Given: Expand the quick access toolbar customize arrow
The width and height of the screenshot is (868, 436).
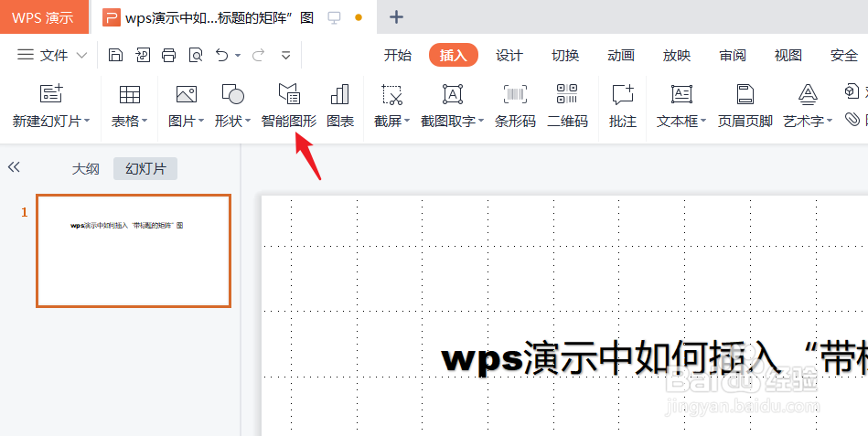Looking at the screenshot, I should pos(285,56).
